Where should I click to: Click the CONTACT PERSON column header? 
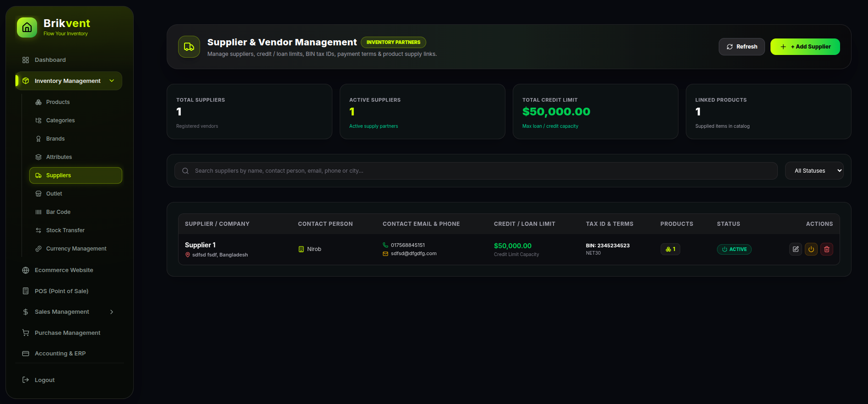[325, 224]
